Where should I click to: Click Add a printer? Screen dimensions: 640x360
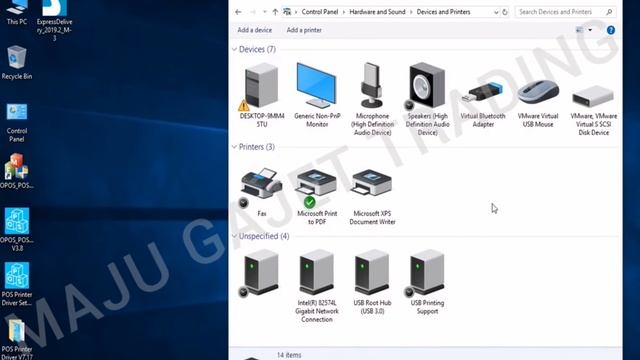[x=304, y=30]
